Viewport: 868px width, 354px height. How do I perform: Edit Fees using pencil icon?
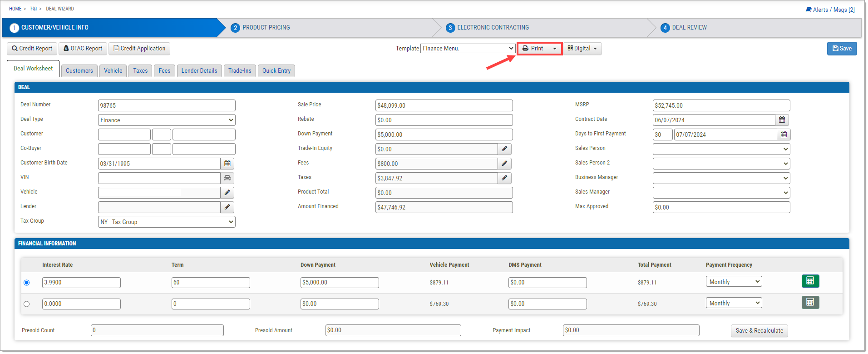504,164
